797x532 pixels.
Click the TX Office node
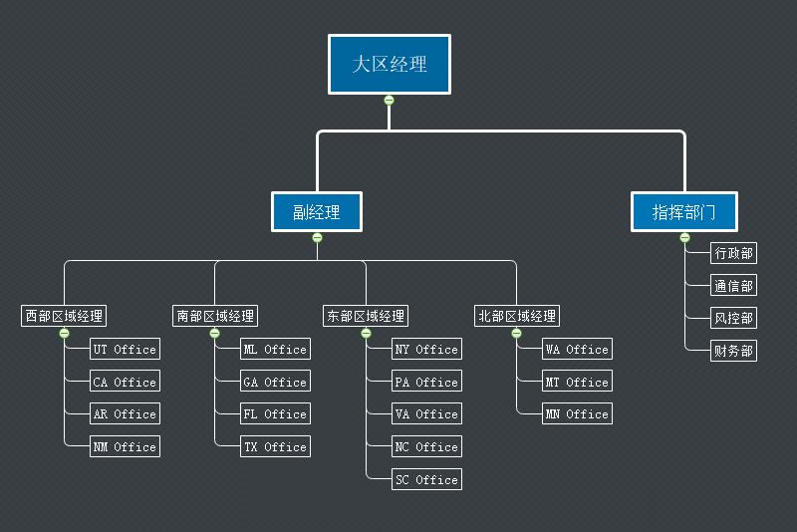276,446
